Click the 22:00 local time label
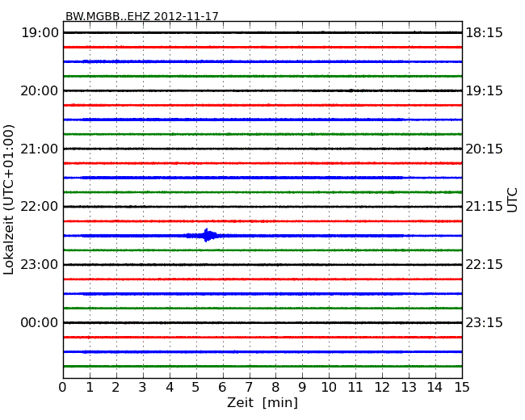Screen dimensions: 525x420 click(x=40, y=206)
